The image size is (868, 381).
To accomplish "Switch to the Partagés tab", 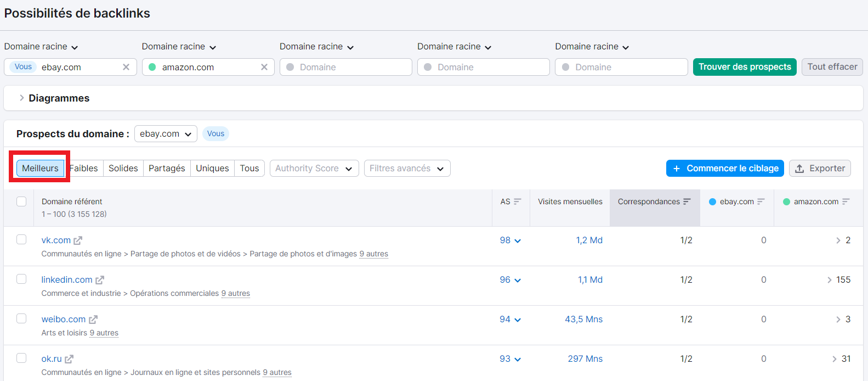I will (167, 169).
